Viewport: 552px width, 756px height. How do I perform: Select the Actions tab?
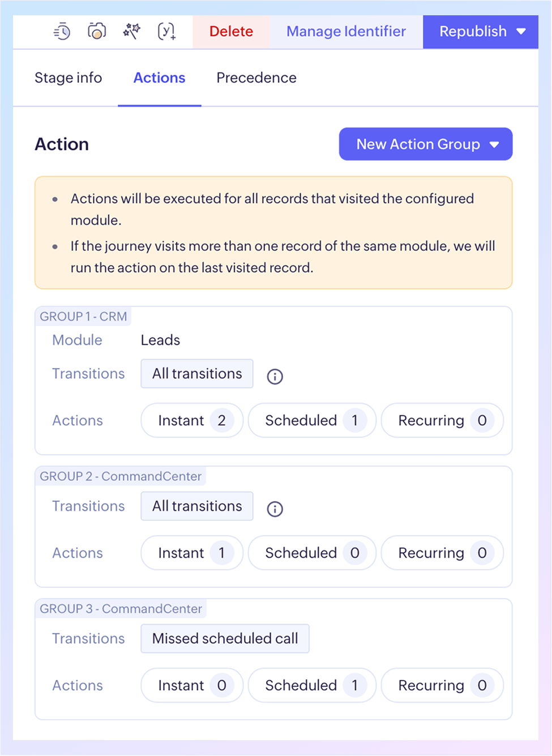coord(159,78)
